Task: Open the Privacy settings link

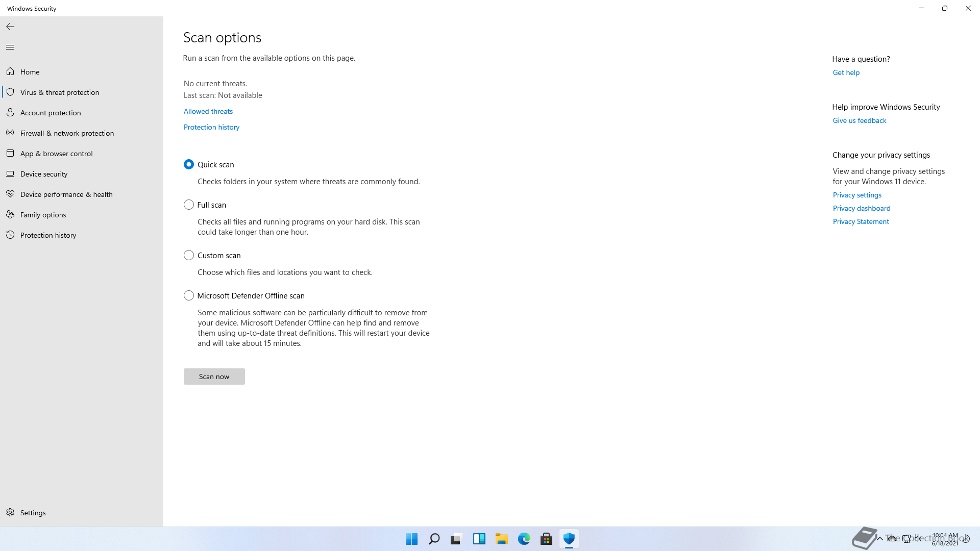Action: pyautogui.click(x=857, y=195)
